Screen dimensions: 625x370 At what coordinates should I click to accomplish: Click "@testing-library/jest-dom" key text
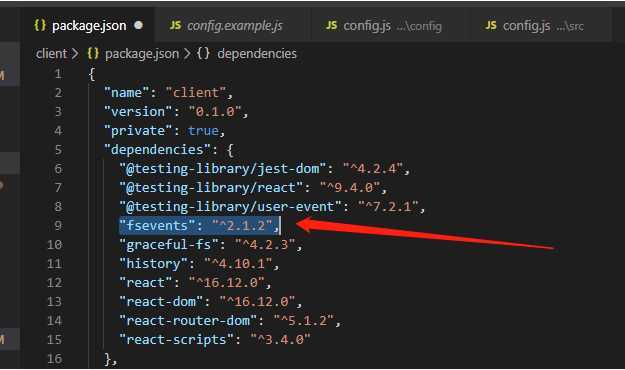pyautogui.click(x=223, y=169)
